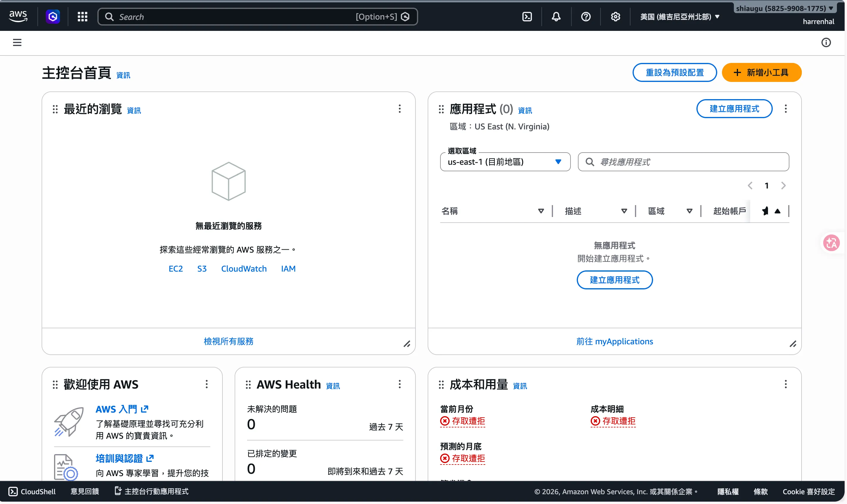Click 資訊 link next to 最近的瀏覽
The height and width of the screenshot is (504, 847).
tap(134, 110)
